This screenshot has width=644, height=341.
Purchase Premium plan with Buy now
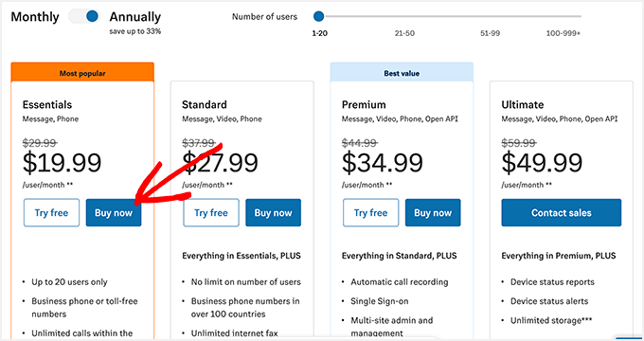[433, 213]
